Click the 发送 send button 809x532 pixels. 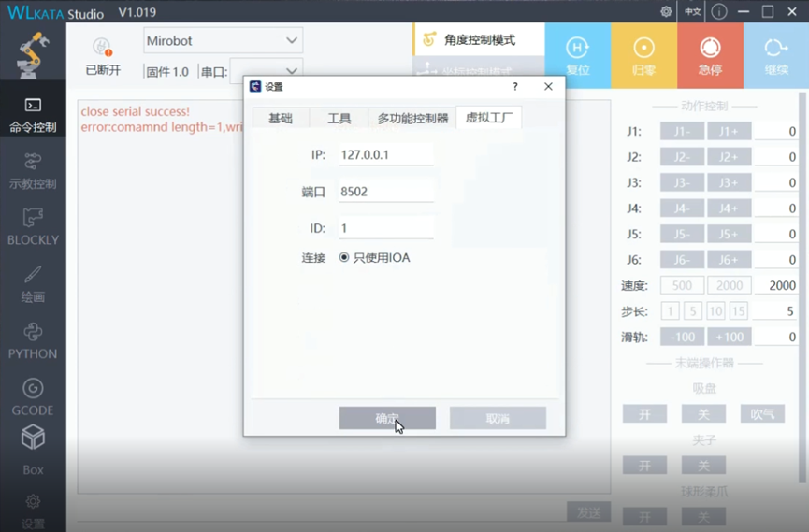pyautogui.click(x=588, y=512)
